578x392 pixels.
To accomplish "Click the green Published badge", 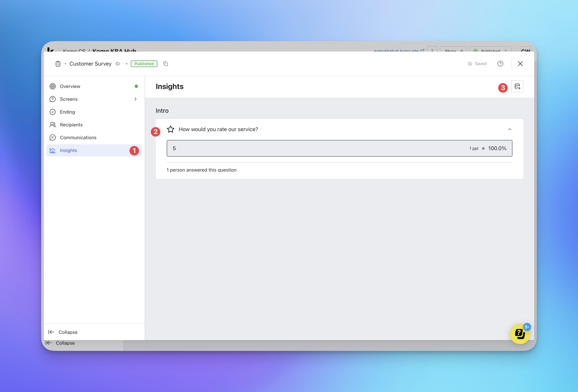I will point(144,64).
